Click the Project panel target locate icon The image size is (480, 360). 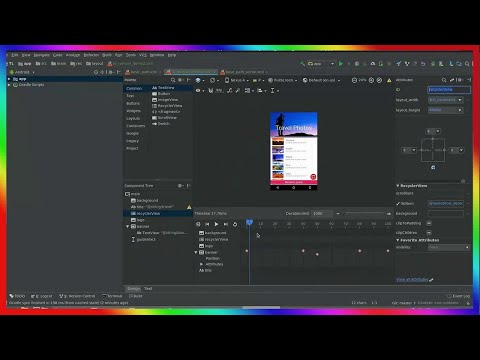click(96, 72)
